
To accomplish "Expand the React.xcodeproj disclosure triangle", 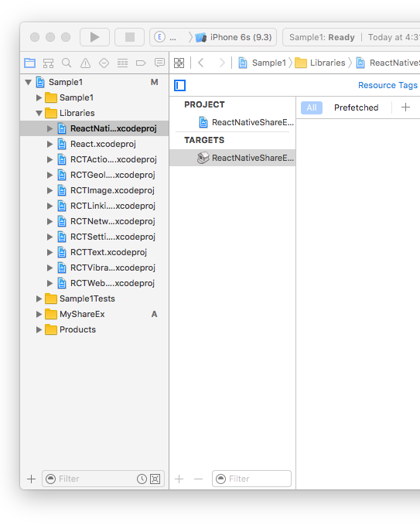I will tap(50, 144).
